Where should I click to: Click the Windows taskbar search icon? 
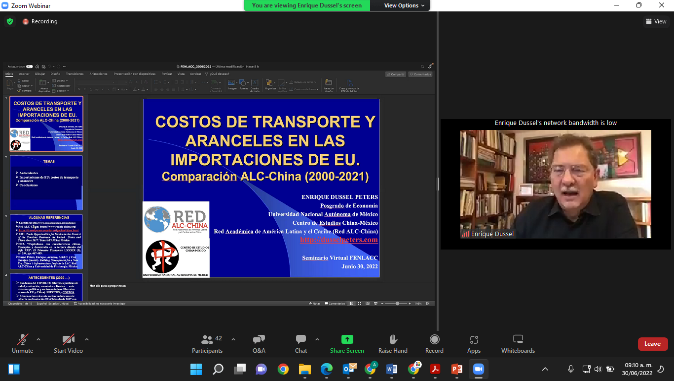(218, 369)
